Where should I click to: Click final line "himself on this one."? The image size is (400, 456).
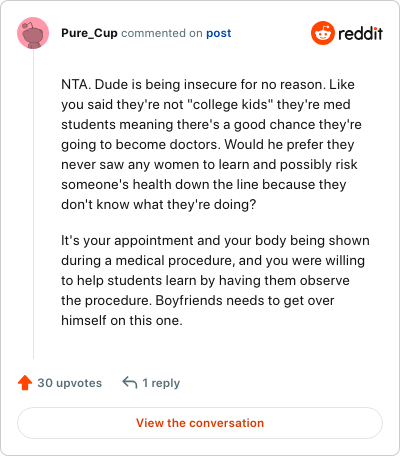point(122,321)
